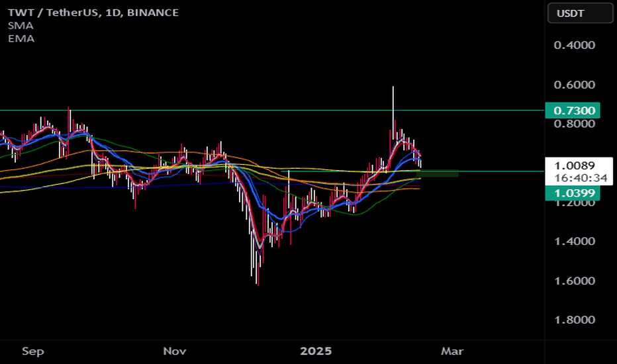
Task: Click the 1.8000 price scale value
Action: tap(575, 320)
